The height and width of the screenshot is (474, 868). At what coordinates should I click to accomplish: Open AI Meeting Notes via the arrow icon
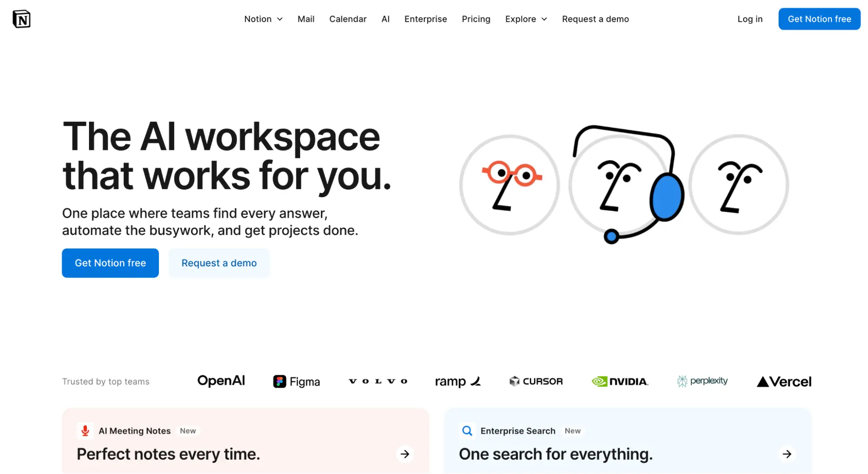point(405,454)
